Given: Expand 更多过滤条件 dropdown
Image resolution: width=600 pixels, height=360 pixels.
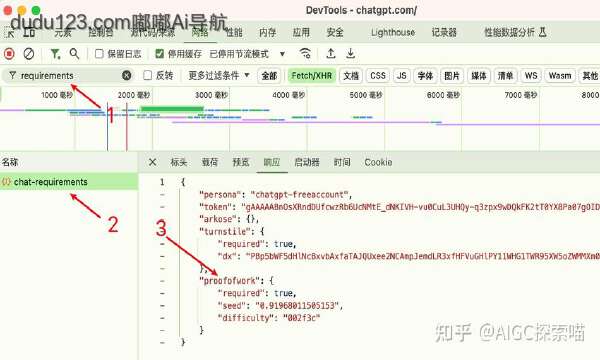Looking at the screenshot, I should [218, 75].
